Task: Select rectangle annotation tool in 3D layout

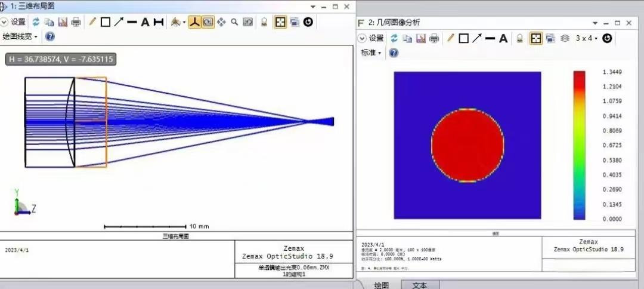Action: (105, 22)
